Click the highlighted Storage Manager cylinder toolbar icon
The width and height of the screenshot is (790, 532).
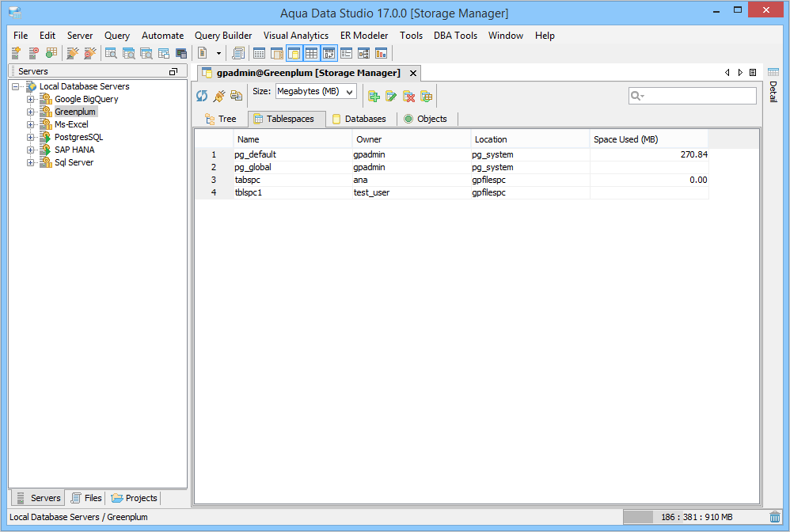click(x=294, y=53)
